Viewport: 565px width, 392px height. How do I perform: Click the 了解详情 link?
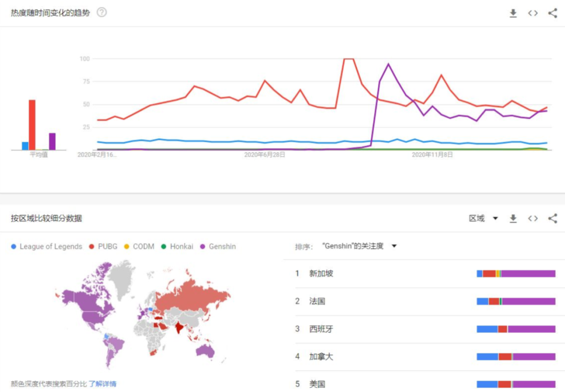(103, 384)
